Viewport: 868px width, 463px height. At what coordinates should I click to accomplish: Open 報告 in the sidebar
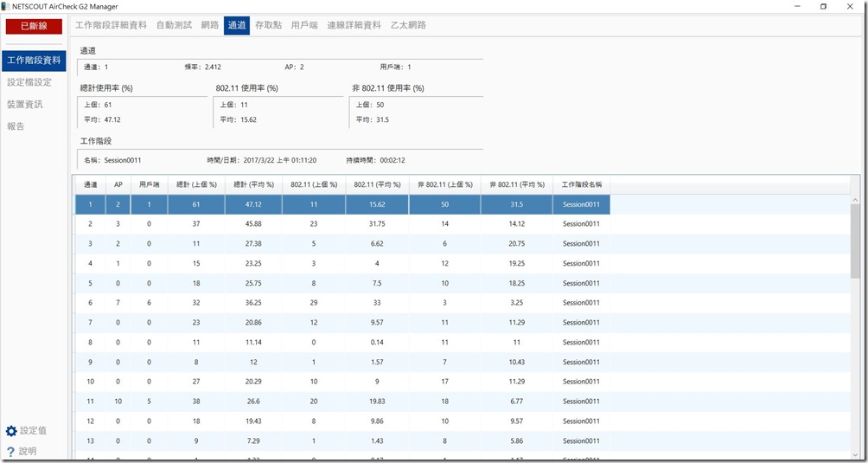point(16,126)
